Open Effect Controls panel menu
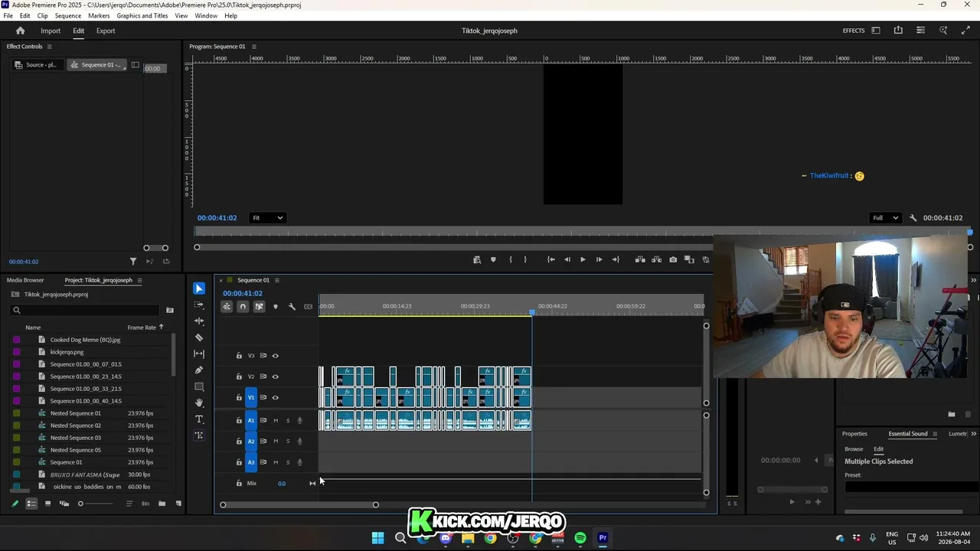Viewport: 980px width, 551px height. [50, 47]
